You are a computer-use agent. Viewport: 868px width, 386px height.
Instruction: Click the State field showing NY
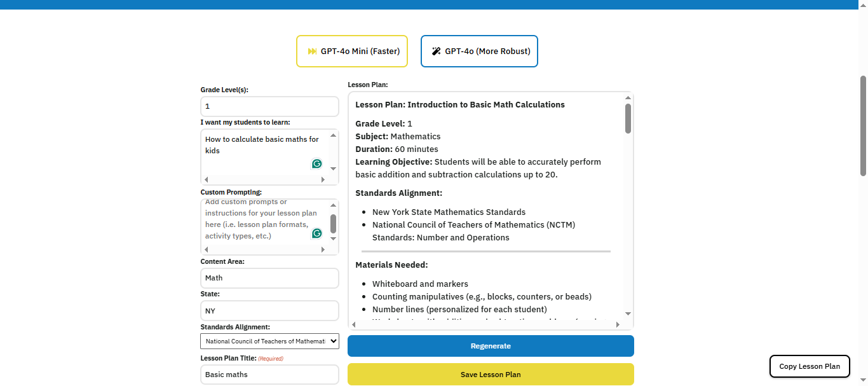(269, 310)
